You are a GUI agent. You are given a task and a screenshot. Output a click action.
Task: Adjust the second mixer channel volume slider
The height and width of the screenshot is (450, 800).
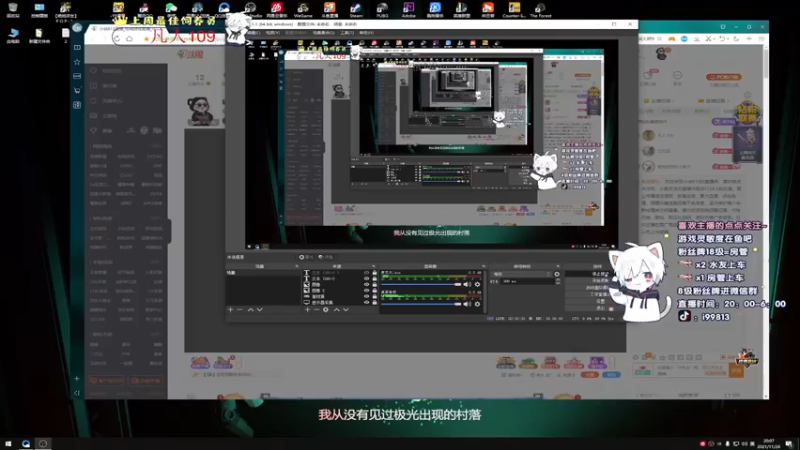pos(421,304)
